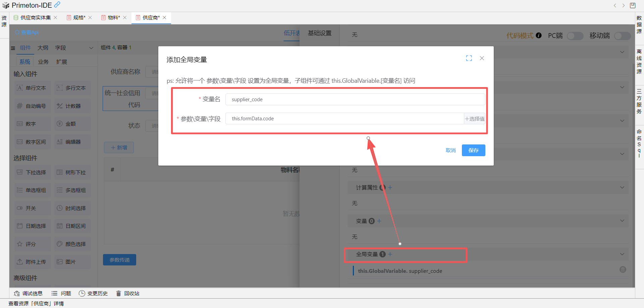Click the fullscreen icon in the dialog
Image resolution: width=644 pixels, height=308 pixels.
(469, 58)
